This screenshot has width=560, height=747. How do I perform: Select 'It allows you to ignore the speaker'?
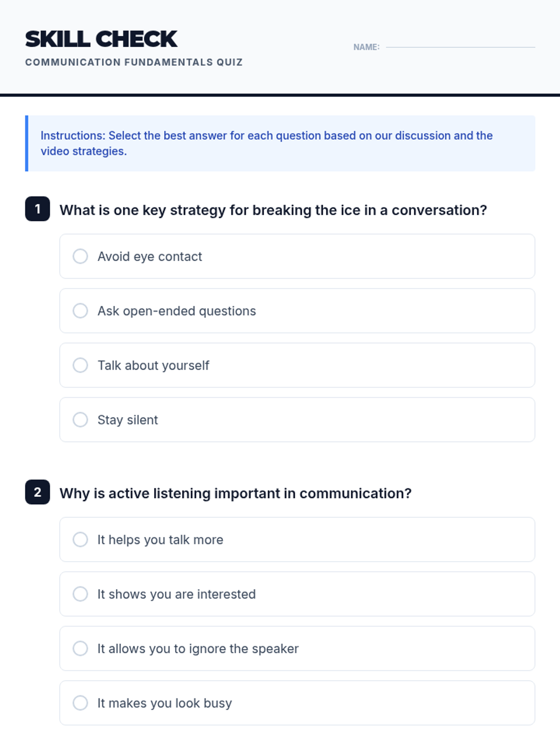tap(80, 648)
